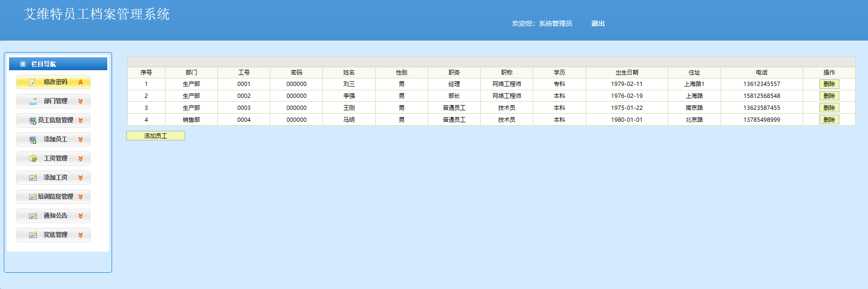The height and width of the screenshot is (289, 868).
Task: Open the 工资管理 menu item
Action: point(53,159)
